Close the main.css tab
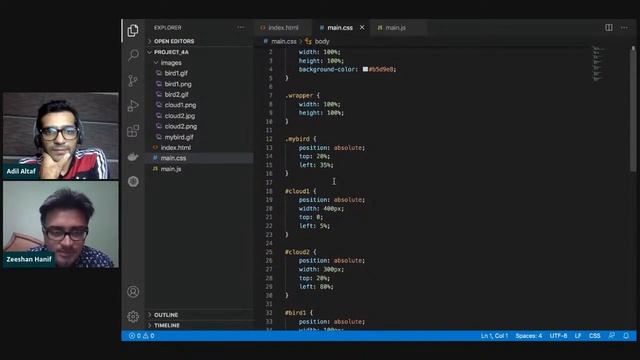Screen dimensions: 640x360 coord(362,28)
